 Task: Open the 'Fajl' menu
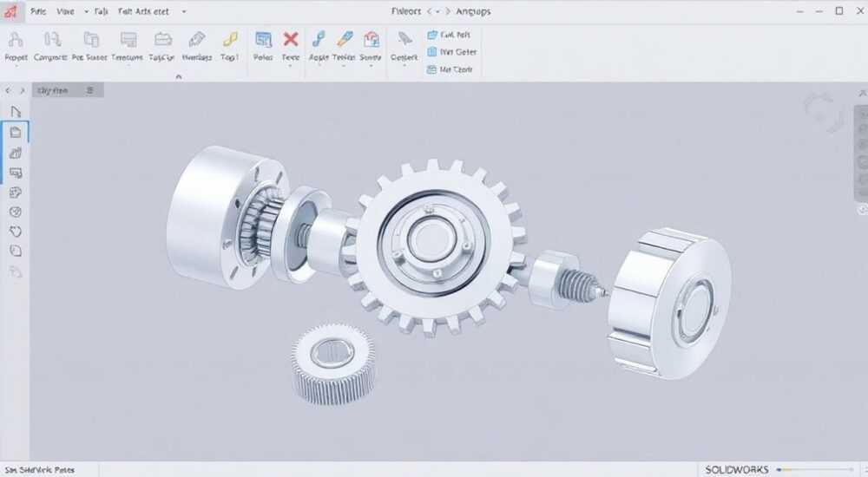click(x=102, y=11)
